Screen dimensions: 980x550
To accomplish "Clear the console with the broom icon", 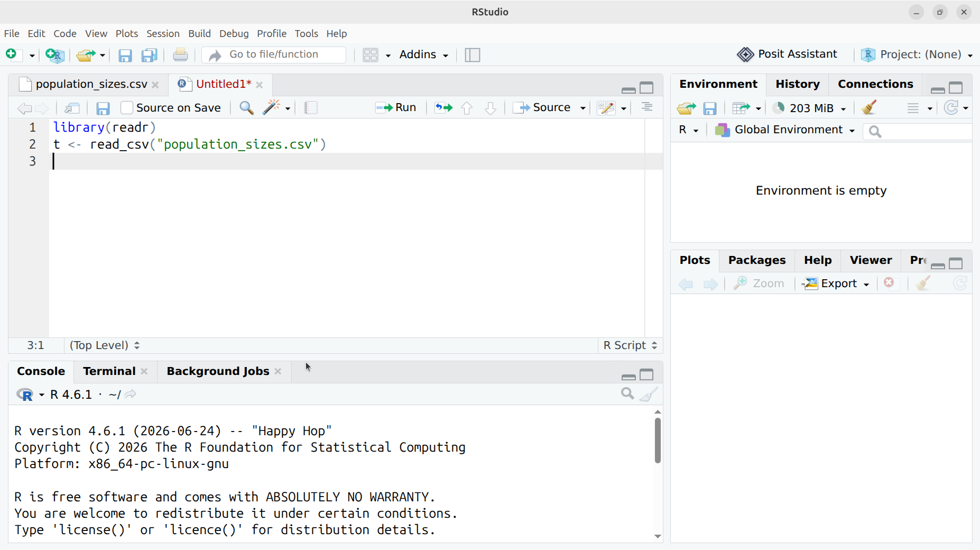I will 649,394.
